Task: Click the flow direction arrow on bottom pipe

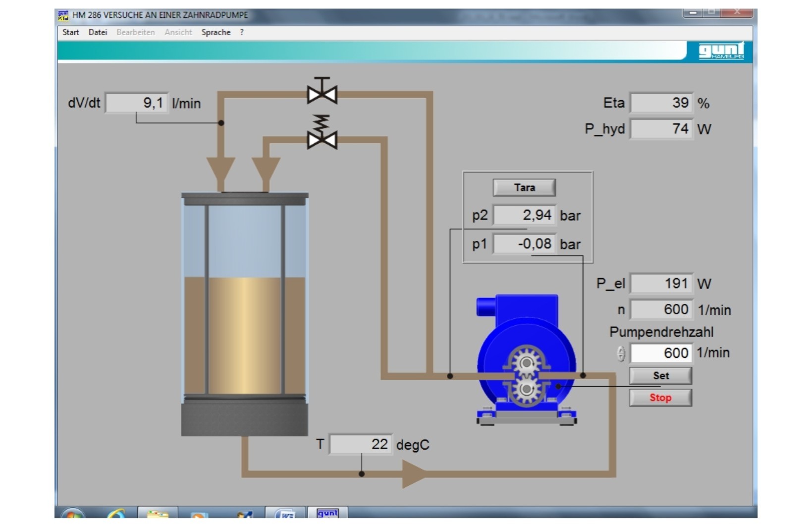Action: pos(414,474)
